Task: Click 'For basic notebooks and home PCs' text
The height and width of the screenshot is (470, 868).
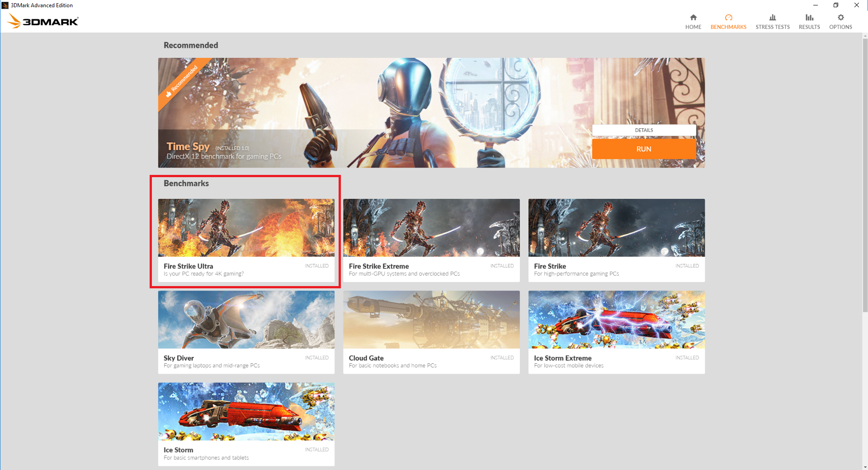Action: (393, 366)
